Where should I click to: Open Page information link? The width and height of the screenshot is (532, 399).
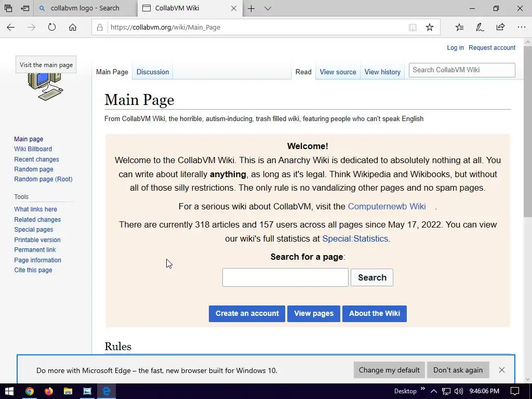(37, 260)
